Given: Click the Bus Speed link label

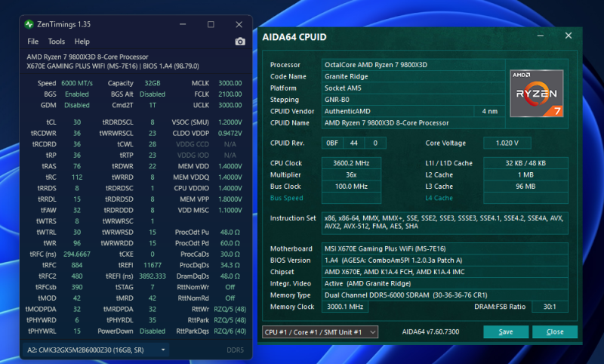Looking at the screenshot, I should click(x=287, y=198).
